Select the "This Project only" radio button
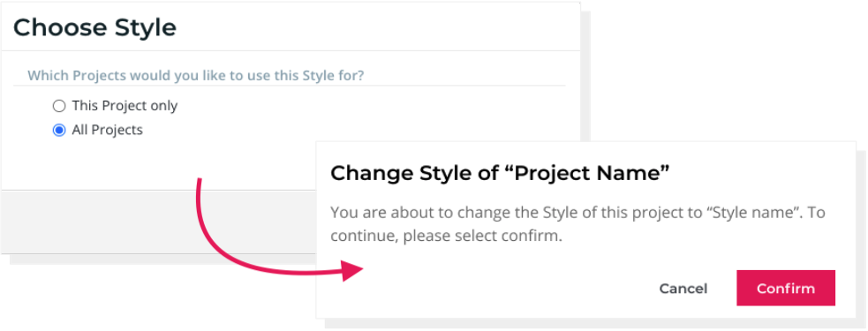 click(58, 106)
